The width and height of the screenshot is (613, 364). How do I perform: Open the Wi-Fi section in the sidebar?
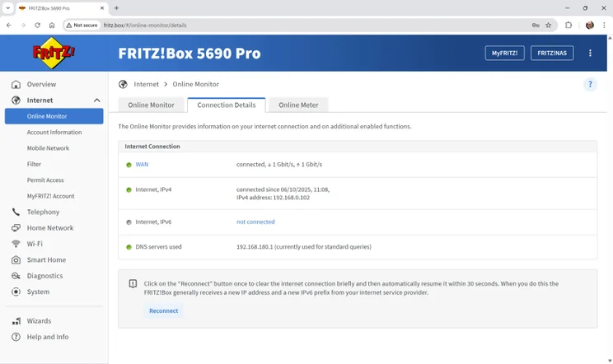pos(35,244)
